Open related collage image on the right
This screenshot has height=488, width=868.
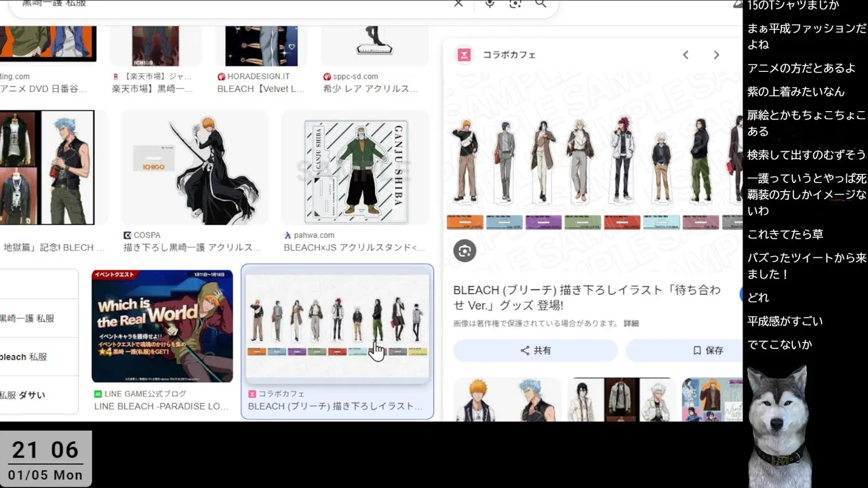[712, 400]
